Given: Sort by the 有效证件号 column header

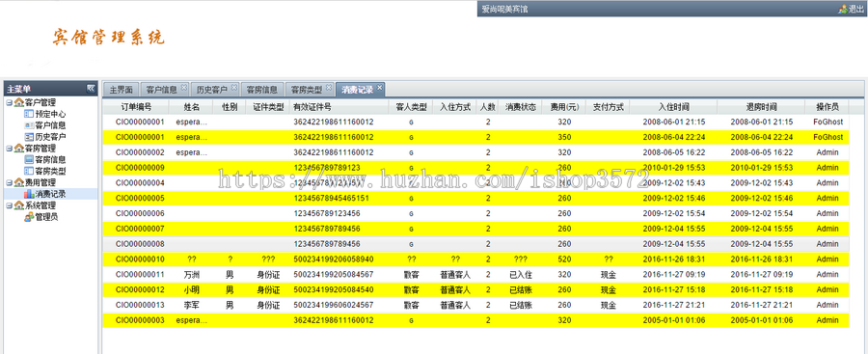Looking at the screenshot, I should click(x=339, y=106).
